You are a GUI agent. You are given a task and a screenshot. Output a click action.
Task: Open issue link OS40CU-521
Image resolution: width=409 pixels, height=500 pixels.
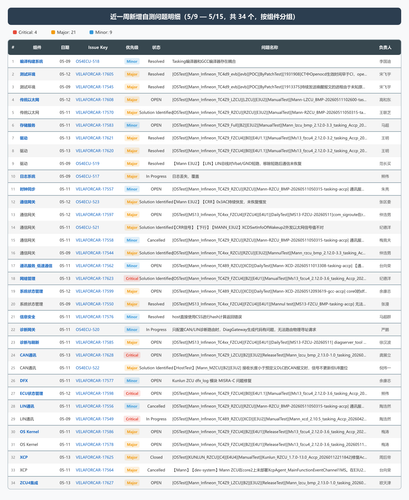point(87,227)
